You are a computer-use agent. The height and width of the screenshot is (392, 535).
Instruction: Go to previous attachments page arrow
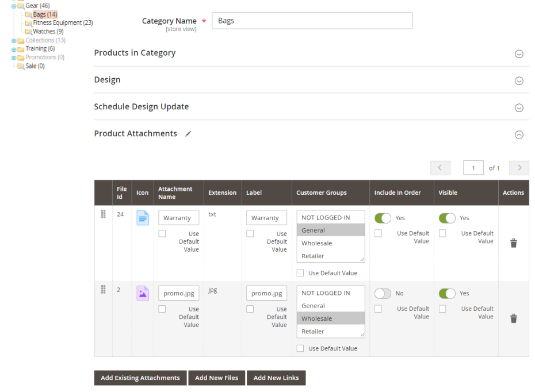click(x=440, y=168)
